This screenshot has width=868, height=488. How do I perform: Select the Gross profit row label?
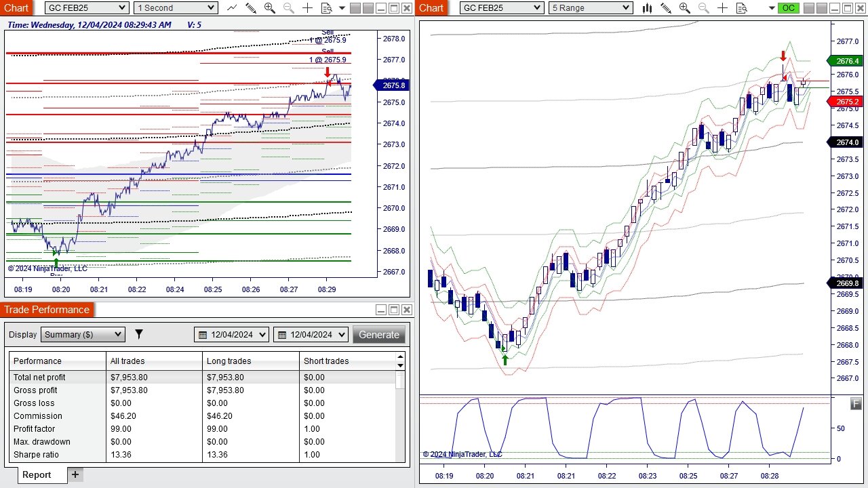[35, 390]
